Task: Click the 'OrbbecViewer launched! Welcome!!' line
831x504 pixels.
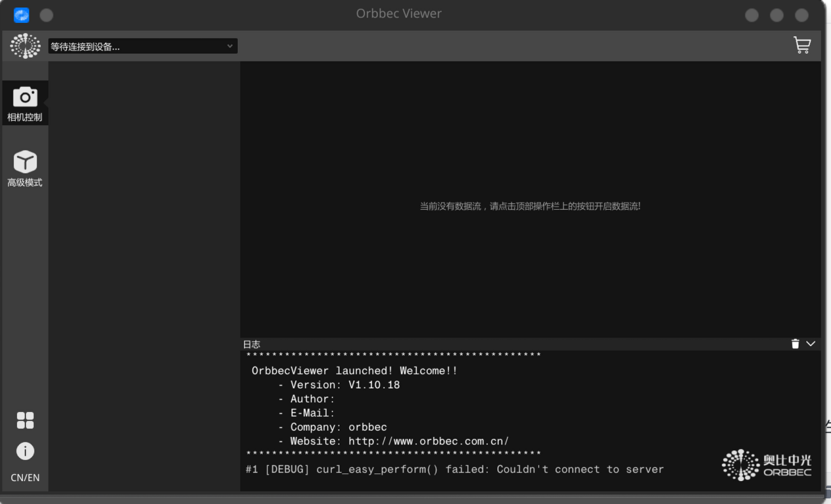Action: tap(354, 371)
